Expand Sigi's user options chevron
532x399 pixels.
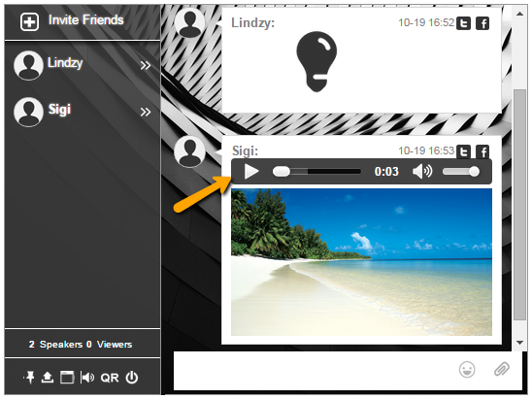pos(146,112)
